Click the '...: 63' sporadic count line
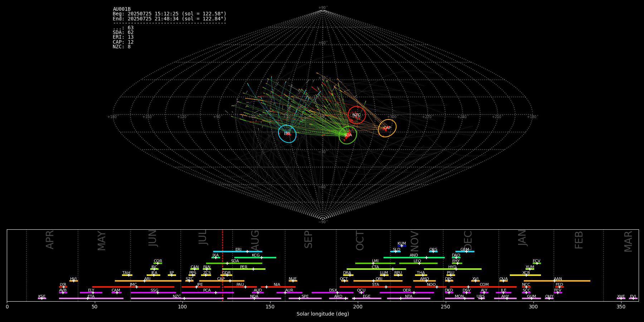Viewport: 644px width, 322px height. pyautogui.click(x=123, y=28)
